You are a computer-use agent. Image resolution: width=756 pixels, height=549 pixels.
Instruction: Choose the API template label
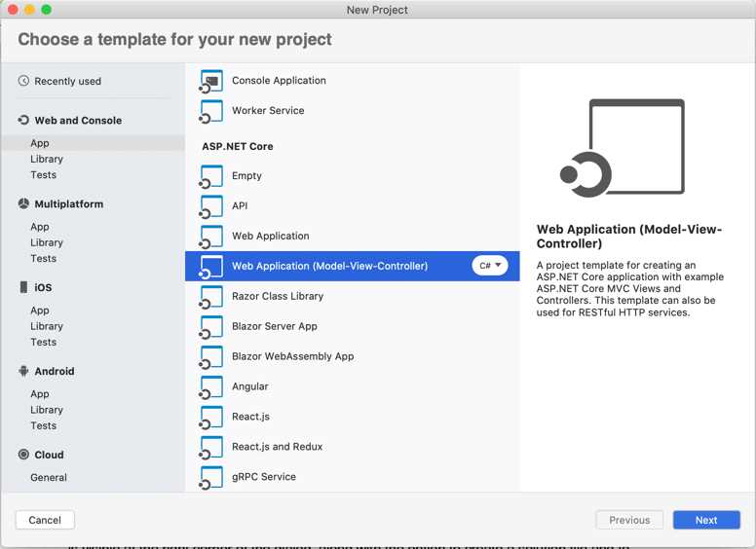point(240,205)
